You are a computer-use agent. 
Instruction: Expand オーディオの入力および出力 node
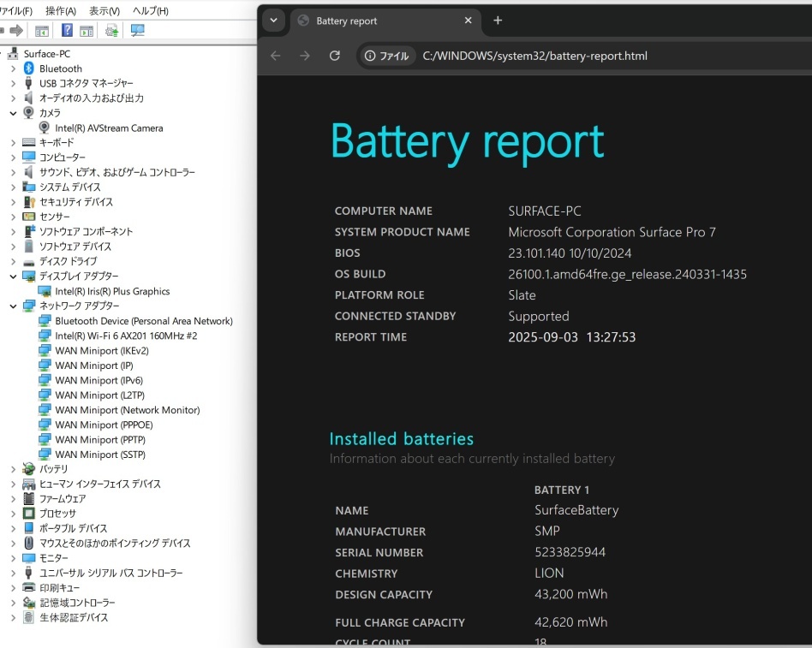pyautogui.click(x=14, y=98)
